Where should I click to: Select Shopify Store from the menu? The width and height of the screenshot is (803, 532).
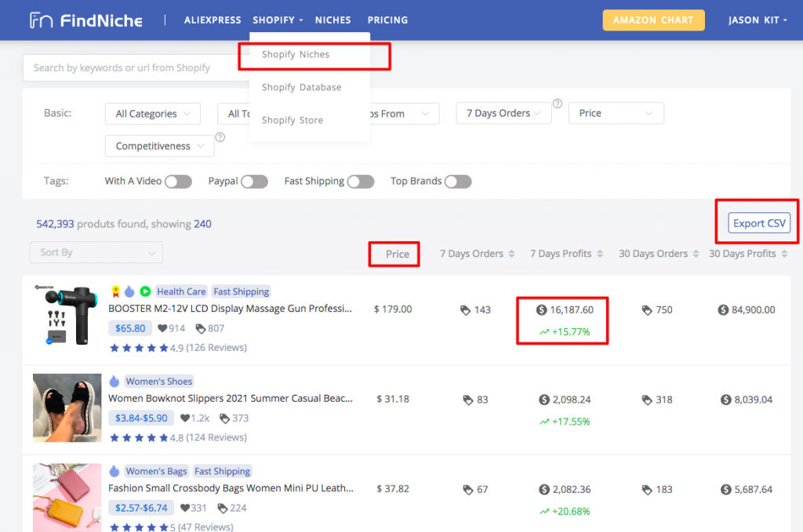click(x=292, y=120)
